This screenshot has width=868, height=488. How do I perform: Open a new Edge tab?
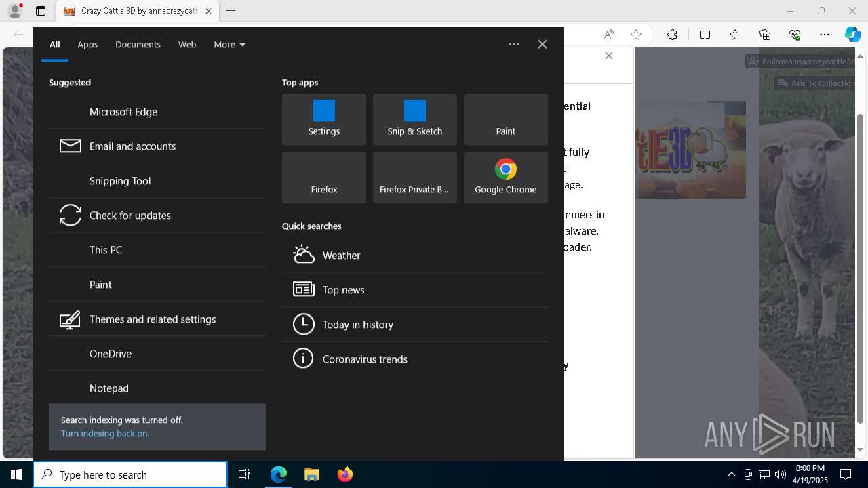[x=231, y=11]
